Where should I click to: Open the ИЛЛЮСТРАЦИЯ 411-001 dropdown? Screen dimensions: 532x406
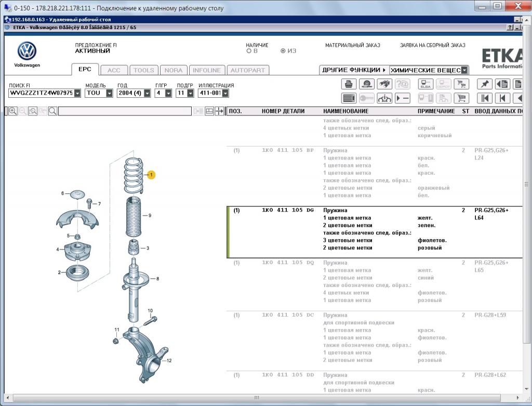[x=225, y=93]
